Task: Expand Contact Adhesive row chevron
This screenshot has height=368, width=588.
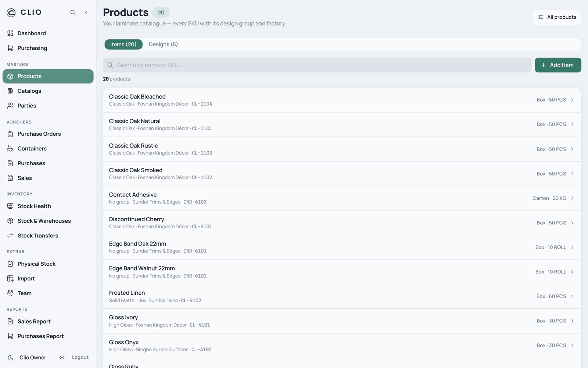Action: [572, 198]
